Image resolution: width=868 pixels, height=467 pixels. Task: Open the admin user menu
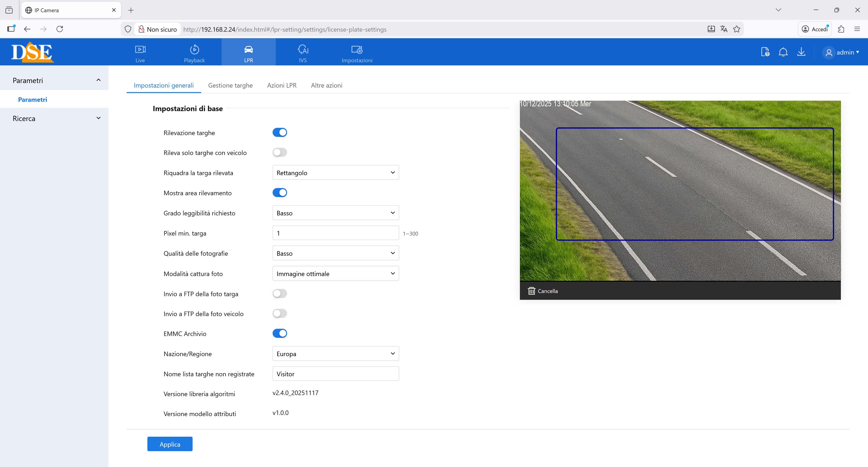[841, 52]
